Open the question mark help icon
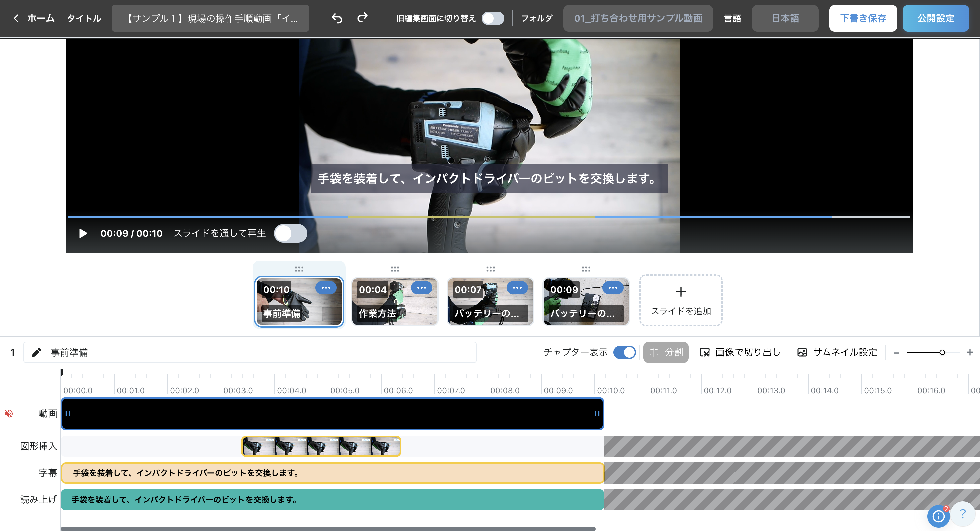The height and width of the screenshot is (531, 980). coord(963,514)
